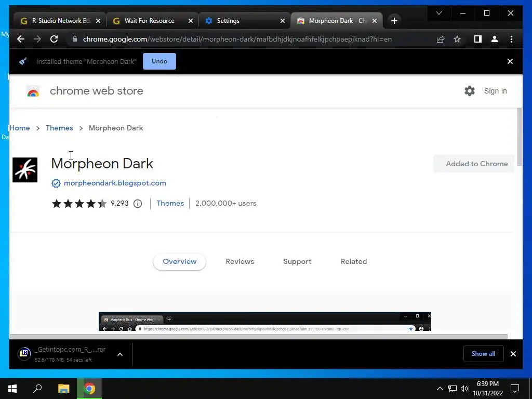This screenshot has width=532, height=399.
Task: Show all downloads
Action: coord(483,354)
